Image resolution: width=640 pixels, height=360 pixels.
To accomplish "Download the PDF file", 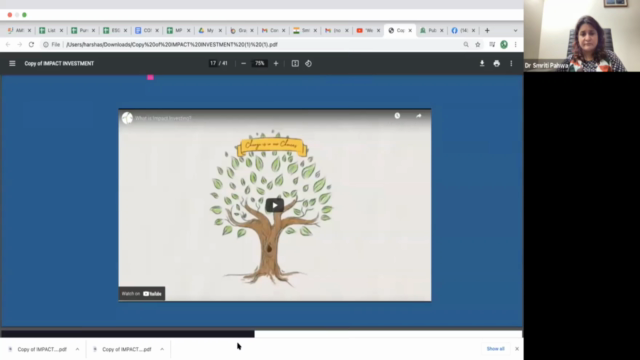I will 482,63.
